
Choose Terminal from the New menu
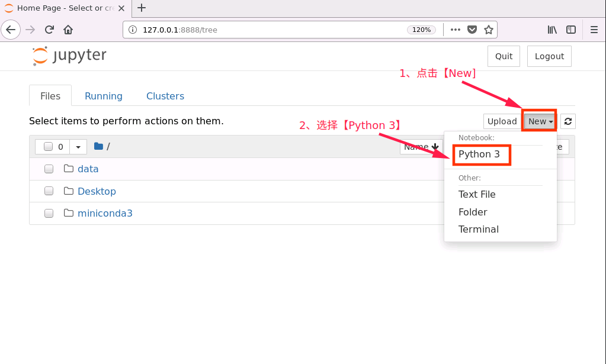tap(479, 229)
